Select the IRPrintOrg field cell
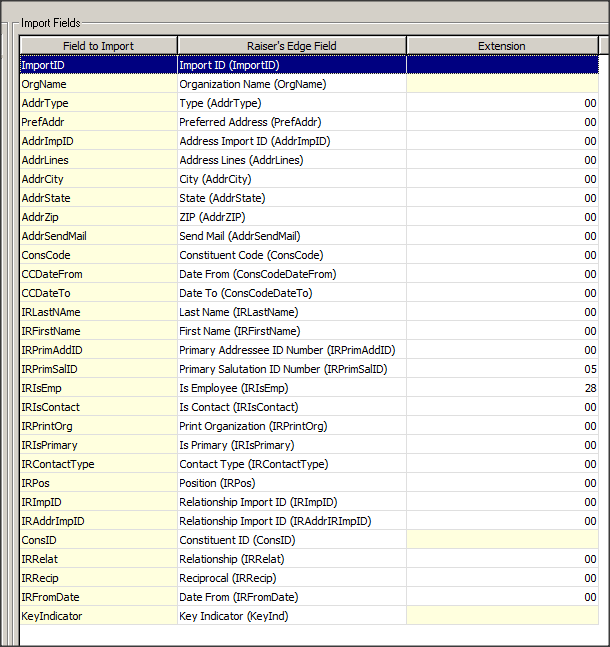610x647 pixels. pos(99,426)
